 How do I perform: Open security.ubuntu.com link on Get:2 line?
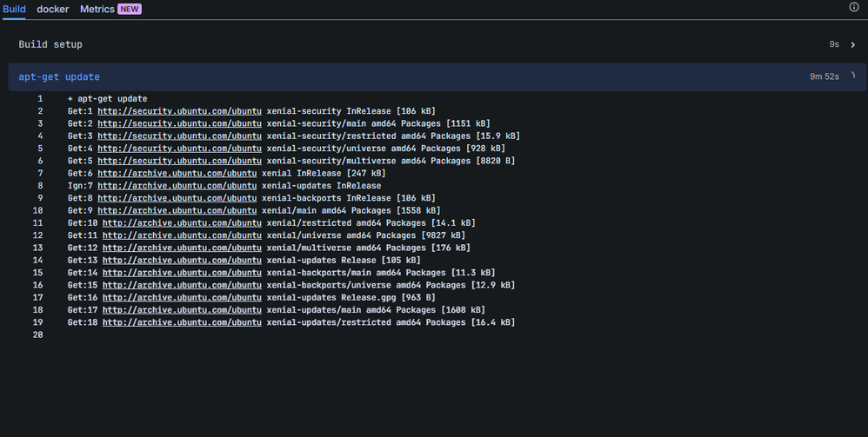[x=179, y=123]
